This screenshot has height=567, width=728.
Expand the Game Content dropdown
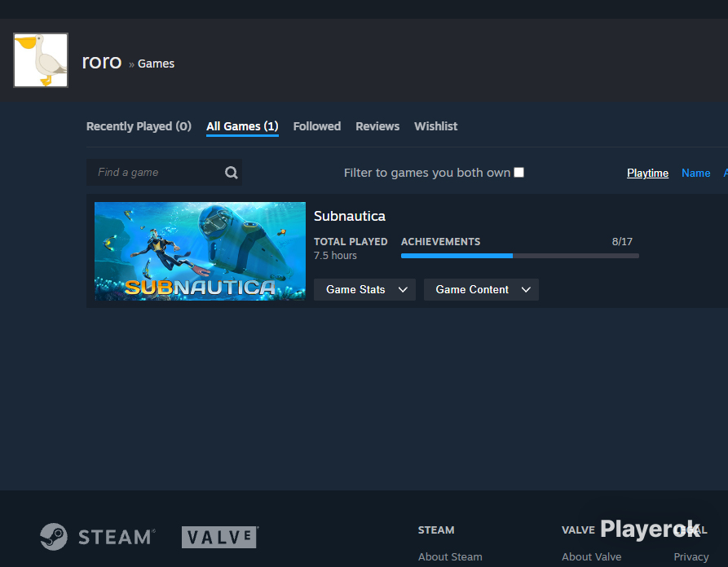[482, 289]
